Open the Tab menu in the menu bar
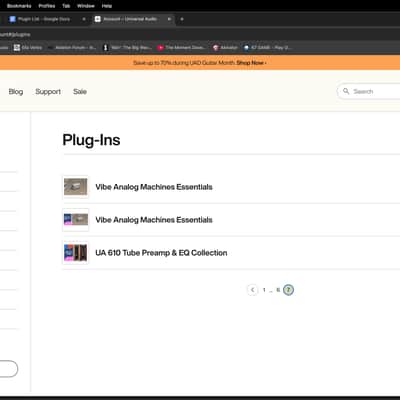Screen dimensions: 400x400 tap(66, 6)
